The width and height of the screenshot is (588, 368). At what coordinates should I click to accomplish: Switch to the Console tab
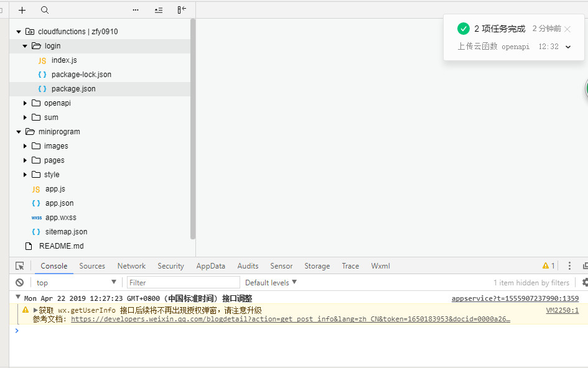pos(54,265)
